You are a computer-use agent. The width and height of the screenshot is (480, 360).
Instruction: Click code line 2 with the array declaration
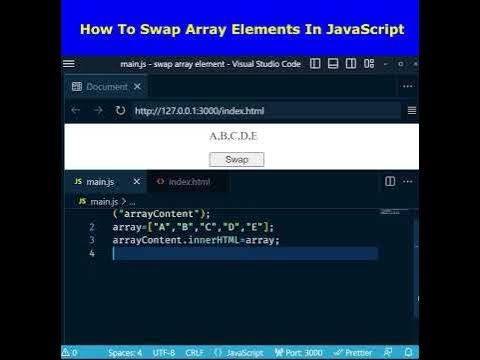(x=193, y=227)
